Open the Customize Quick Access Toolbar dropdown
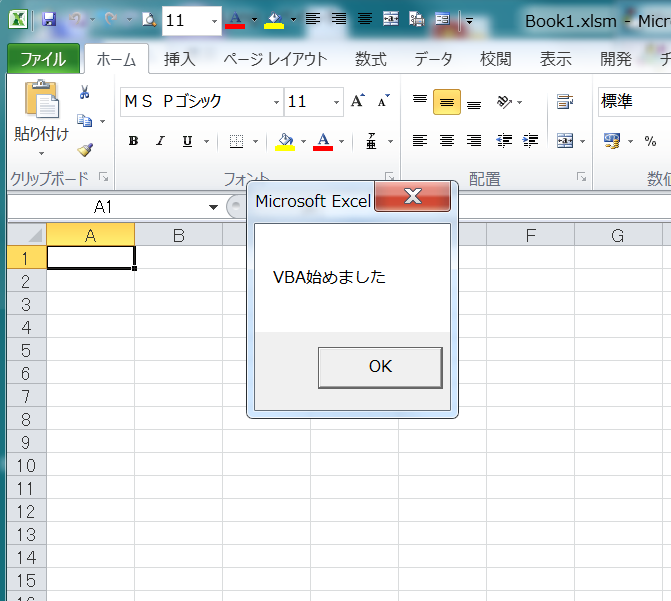Screen dimensions: 671x601 point(469,21)
